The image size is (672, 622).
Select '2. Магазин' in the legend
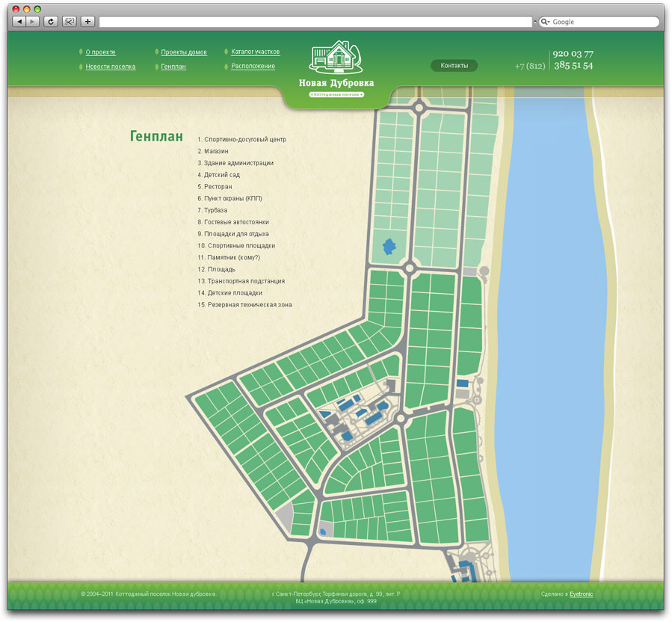pos(213,151)
